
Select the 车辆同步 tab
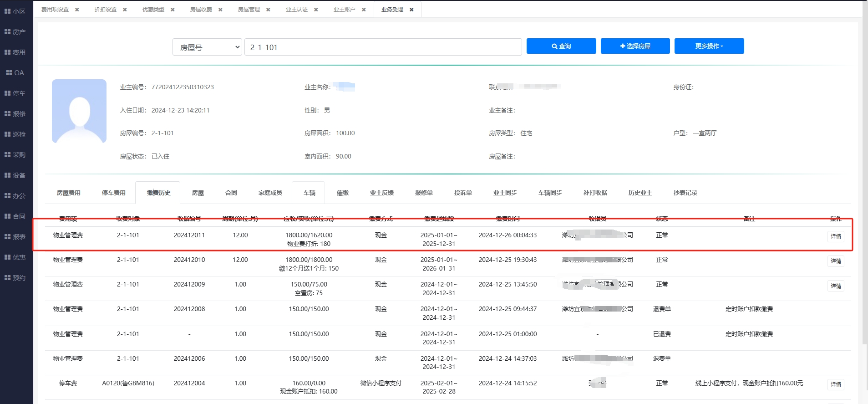pyautogui.click(x=550, y=193)
